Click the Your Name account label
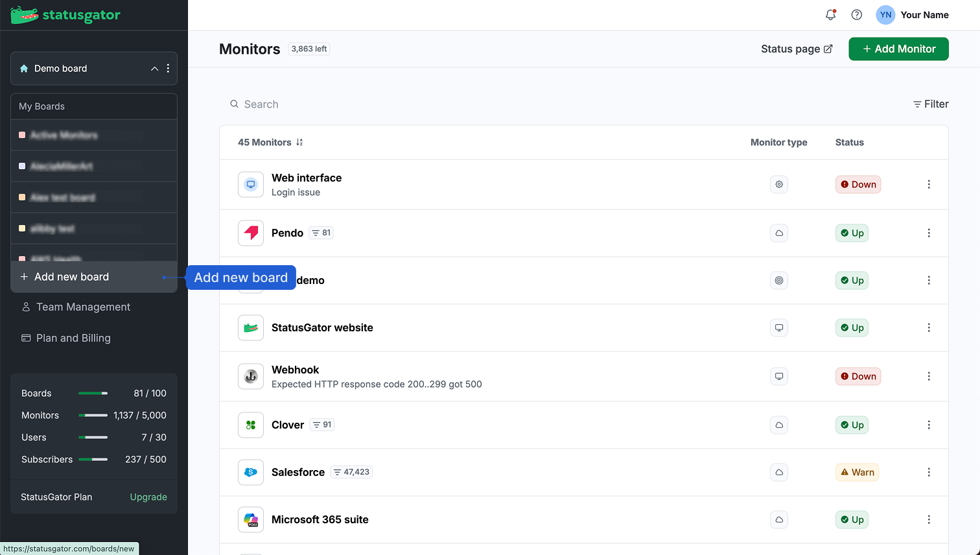 (924, 14)
